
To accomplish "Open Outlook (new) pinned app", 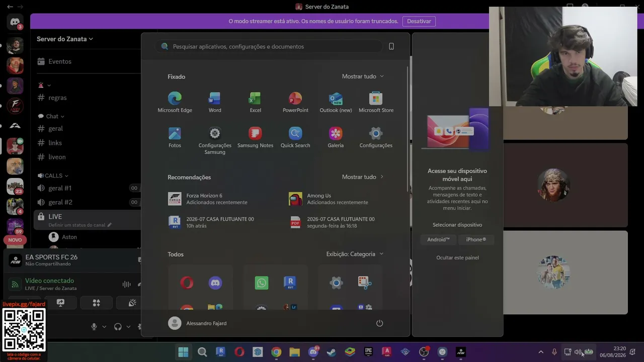I will coord(336,103).
